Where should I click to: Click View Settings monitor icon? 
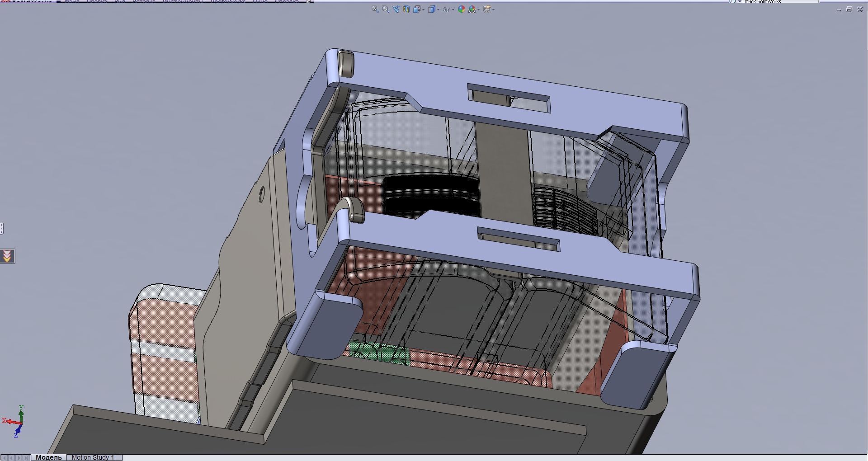[x=487, y=9]
